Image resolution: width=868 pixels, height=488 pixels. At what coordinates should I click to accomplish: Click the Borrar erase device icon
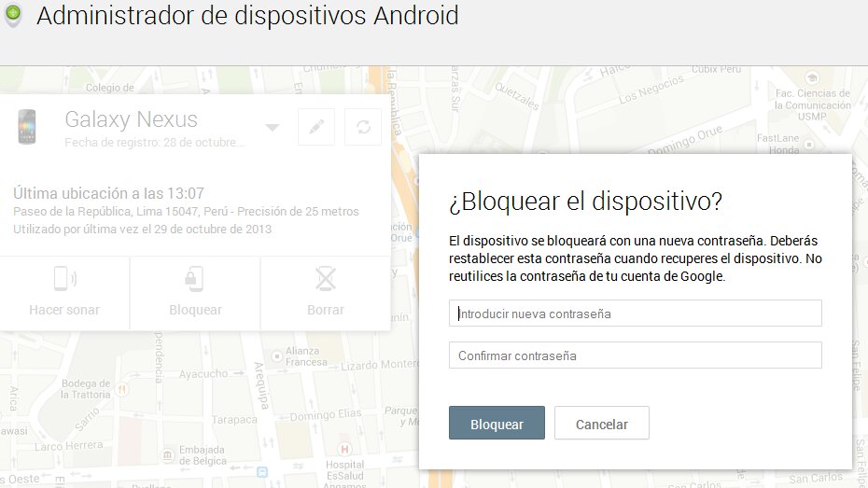326,278
